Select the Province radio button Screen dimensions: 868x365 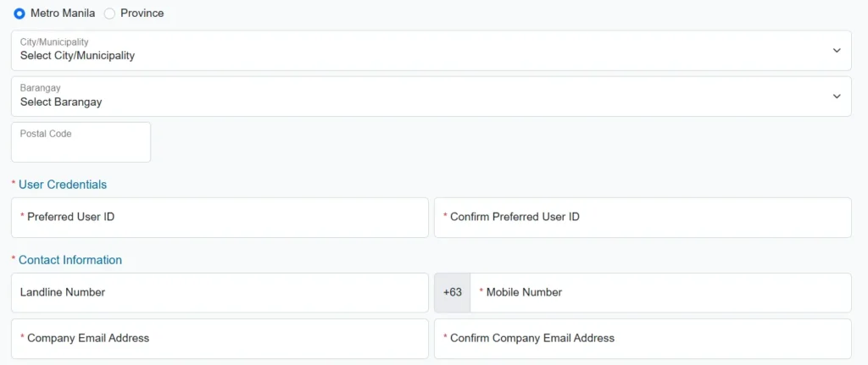[x=109, y=14]
